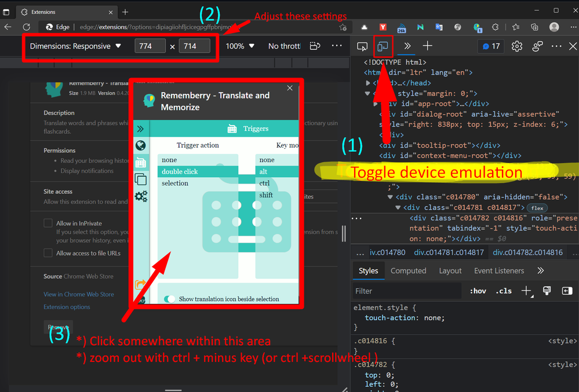579x392 pixels.
Task: Select 'selection' trigger action
Action: (198, 184)
